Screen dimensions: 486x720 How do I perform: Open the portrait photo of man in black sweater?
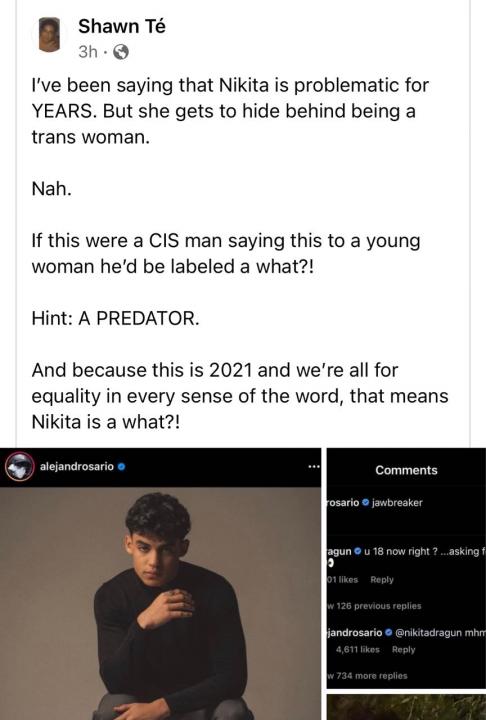coord(160,603)
